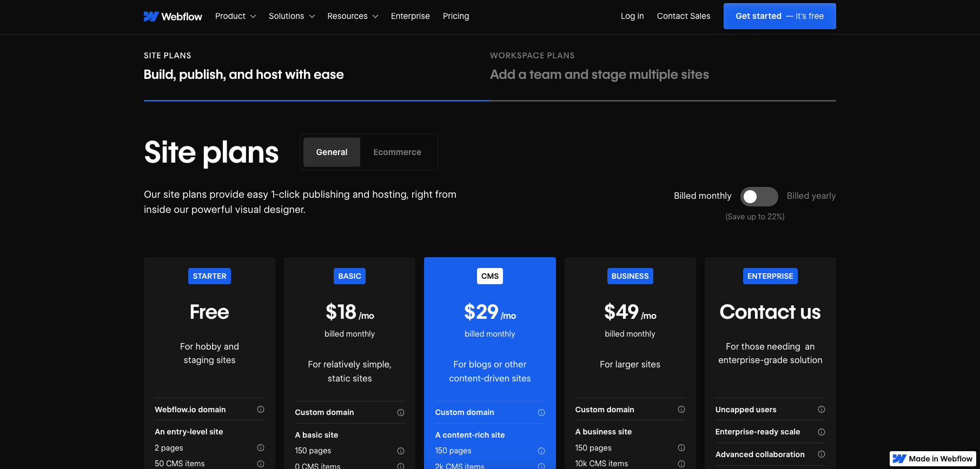980x469 pixels.
Task: Click the Webflow logo in the navbar
Action: [173, 16]
